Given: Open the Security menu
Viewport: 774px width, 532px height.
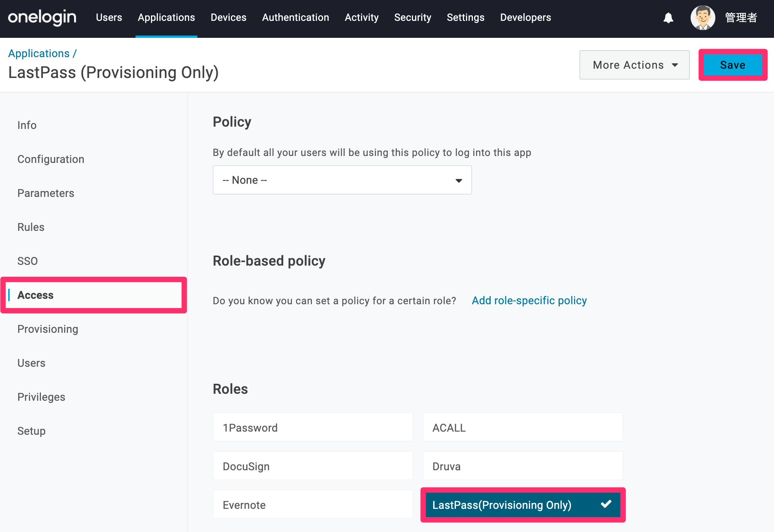Looking at the screenshot, I should (x=412, y=18).
